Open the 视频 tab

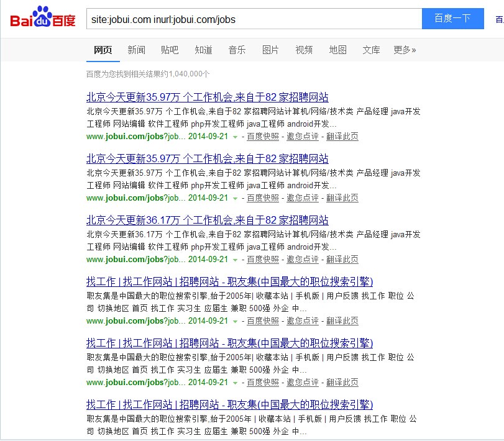304,50
